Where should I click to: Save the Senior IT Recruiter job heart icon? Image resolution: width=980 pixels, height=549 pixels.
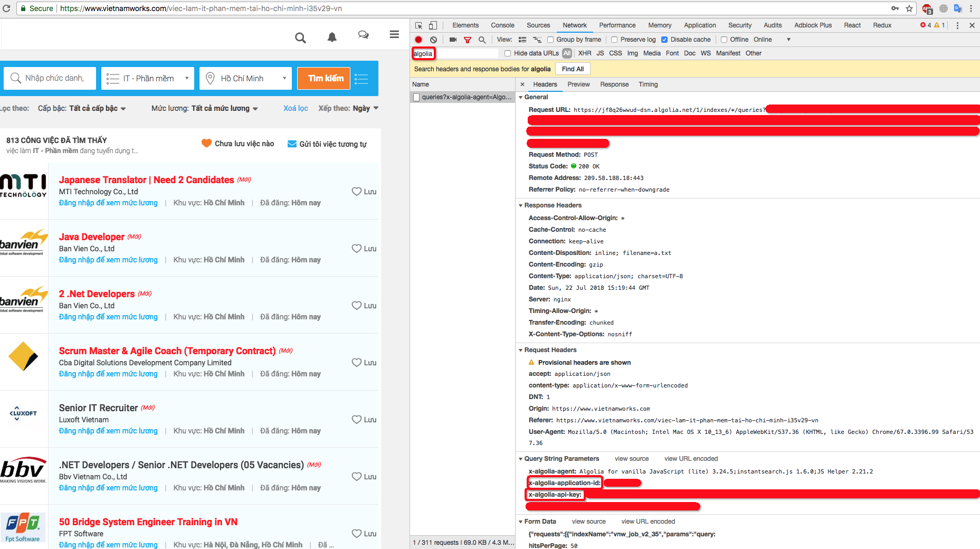(x=357, y=420)
